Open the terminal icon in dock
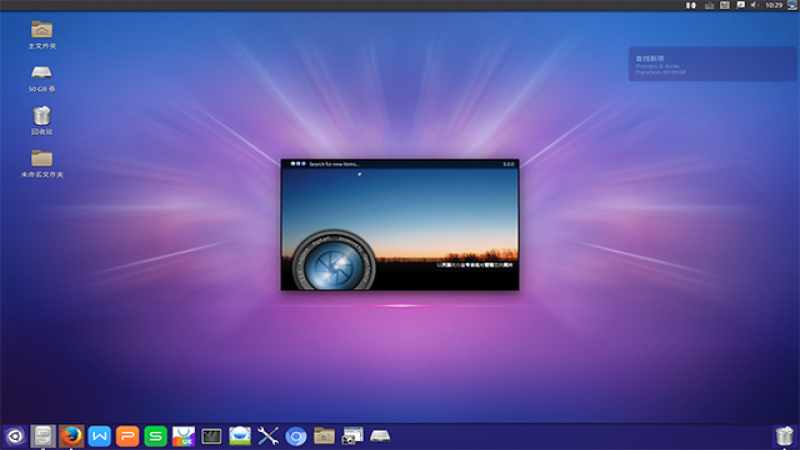This screenshot has height=450, width=800. pos(211,436)
